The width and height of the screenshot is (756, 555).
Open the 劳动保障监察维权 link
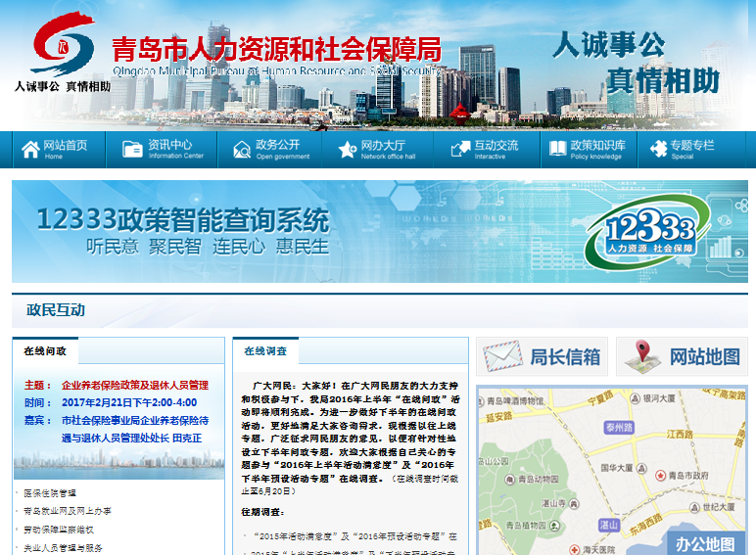(59, 530)
